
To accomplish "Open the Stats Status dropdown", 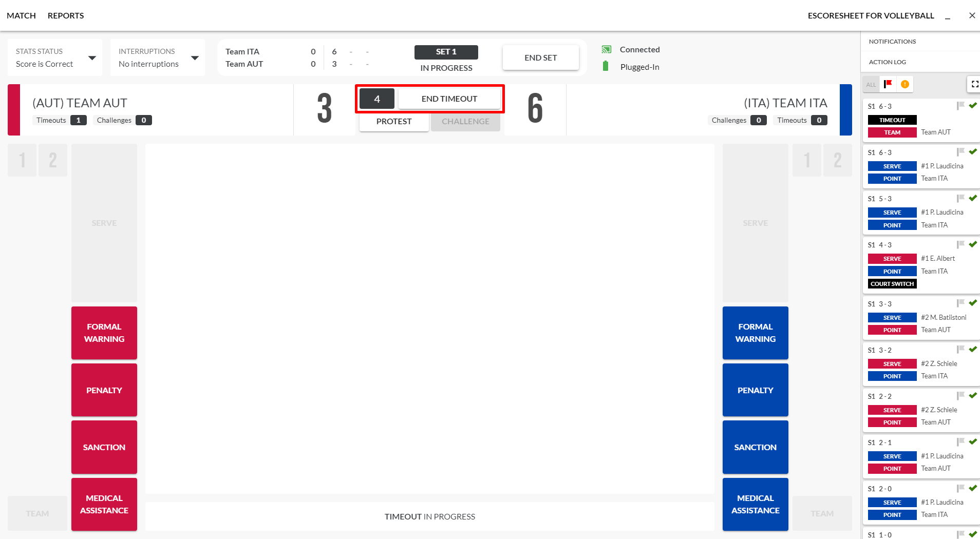I will click(55, 57).
